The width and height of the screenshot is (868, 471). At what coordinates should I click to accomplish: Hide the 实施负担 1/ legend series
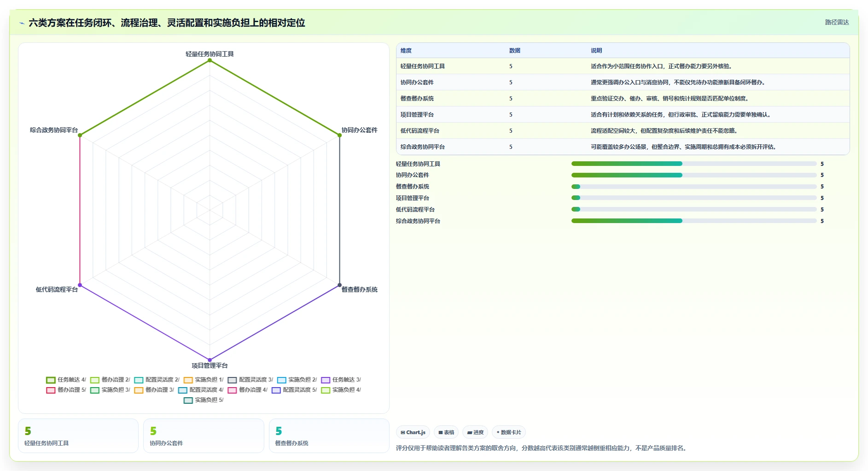coord(204,380)
